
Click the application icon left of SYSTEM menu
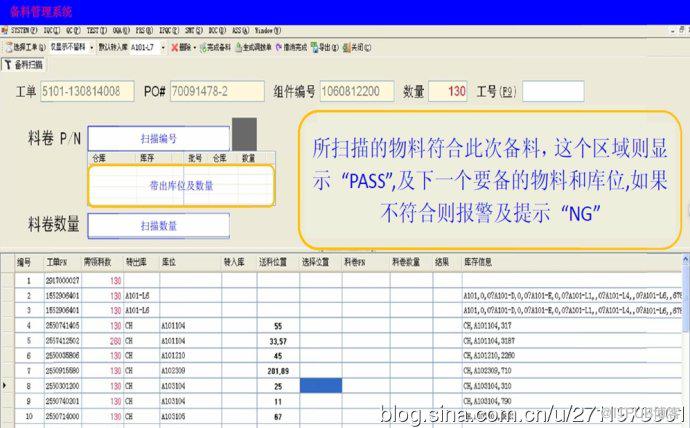point(5,30)
